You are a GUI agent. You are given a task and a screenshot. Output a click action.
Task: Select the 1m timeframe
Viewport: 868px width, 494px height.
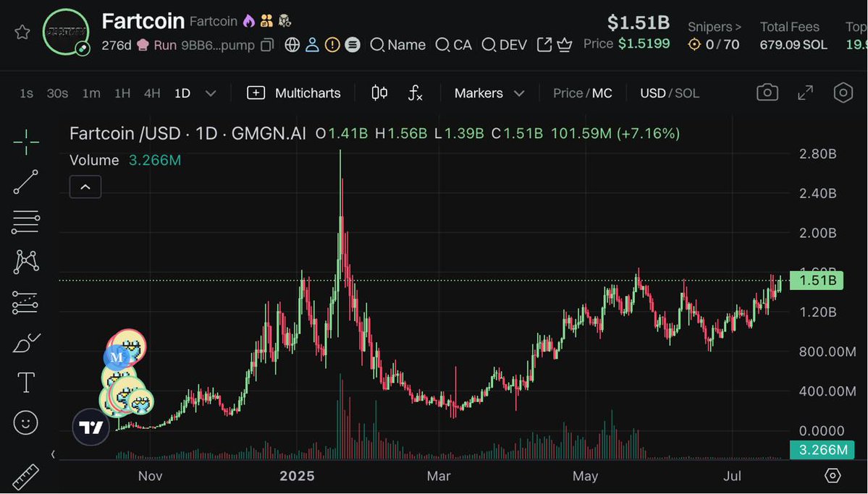[91, 93]
